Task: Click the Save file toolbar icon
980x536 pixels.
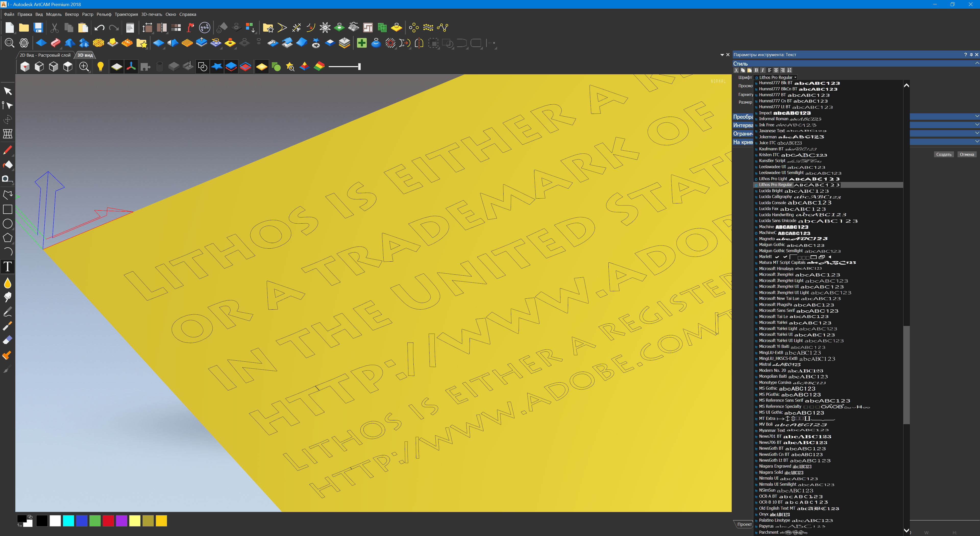Action: click(38, 27)
